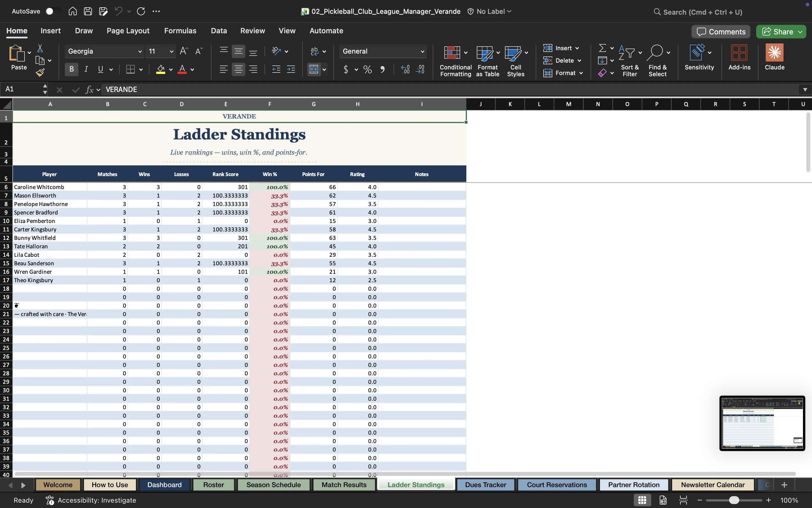
Task: Open the font size dropdown
Action: [x=171, y=51]
